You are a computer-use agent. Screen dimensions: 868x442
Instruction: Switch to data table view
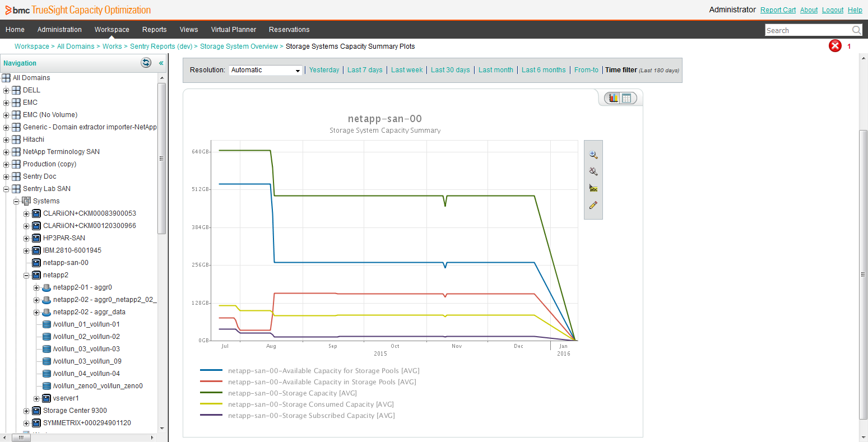[626, 98]
